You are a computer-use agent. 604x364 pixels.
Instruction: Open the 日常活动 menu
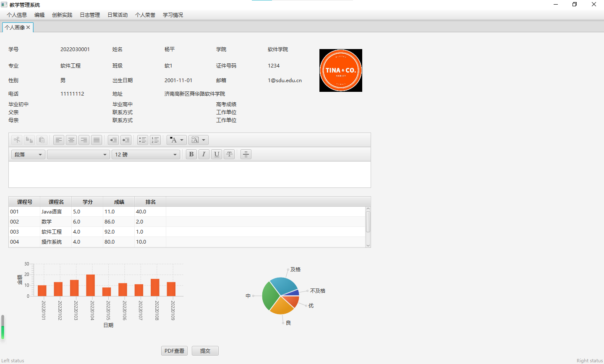click(118, 15)
